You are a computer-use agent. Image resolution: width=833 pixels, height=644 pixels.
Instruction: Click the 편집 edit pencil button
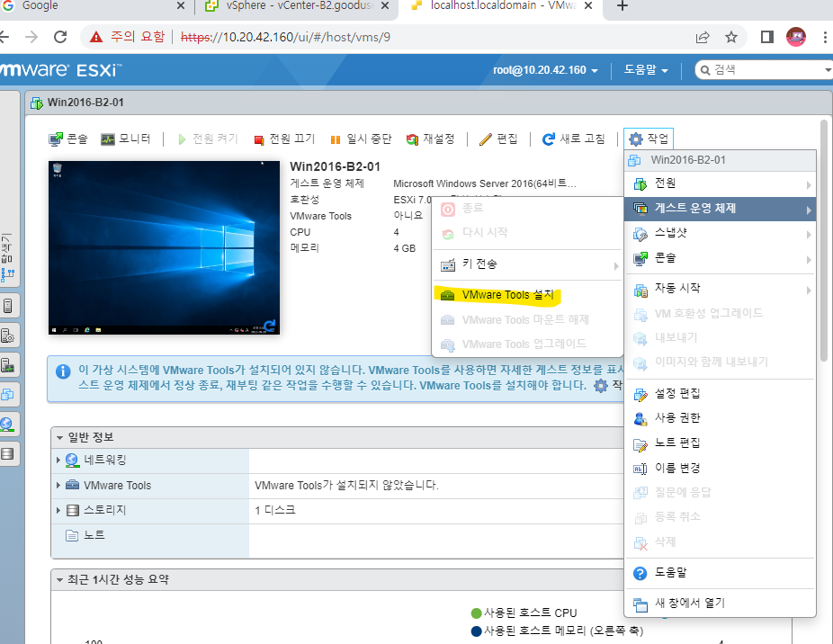click(x=498, y=139)
